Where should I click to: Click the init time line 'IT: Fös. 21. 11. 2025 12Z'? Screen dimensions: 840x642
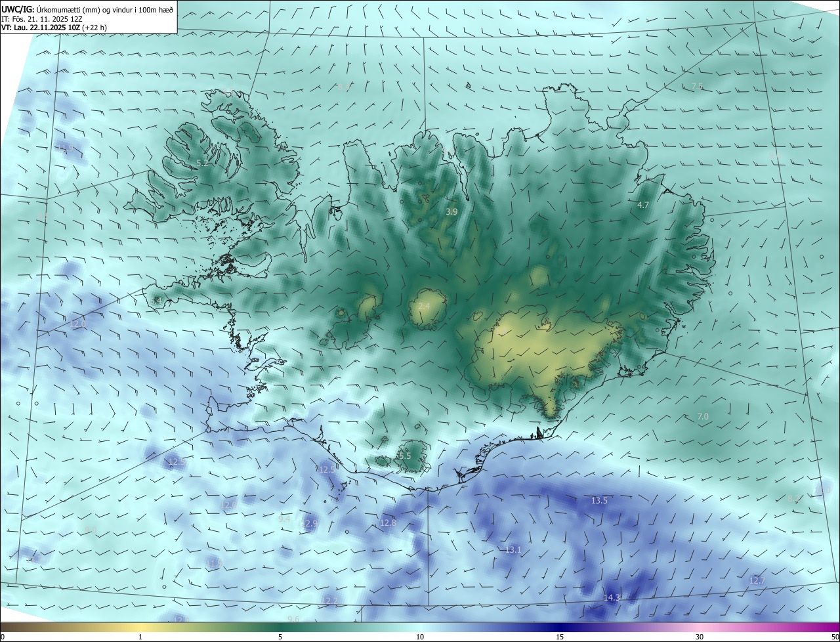coord(42,19)
